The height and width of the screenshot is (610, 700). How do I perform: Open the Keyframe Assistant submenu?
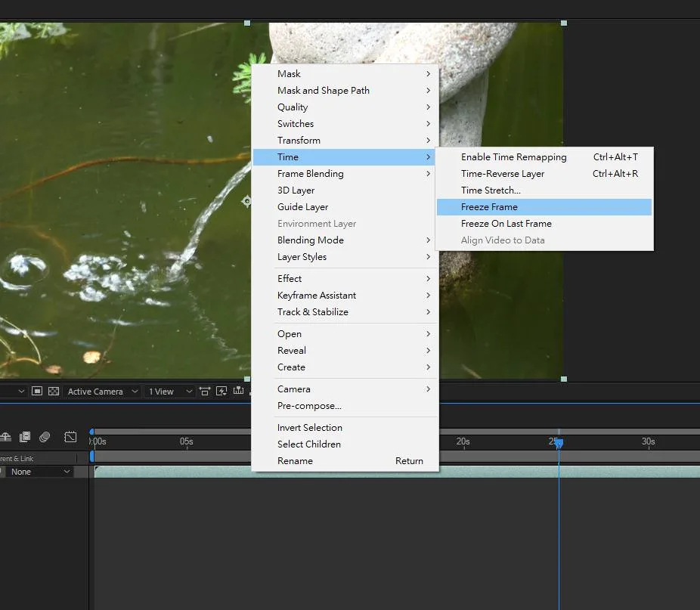coord(345,296)
